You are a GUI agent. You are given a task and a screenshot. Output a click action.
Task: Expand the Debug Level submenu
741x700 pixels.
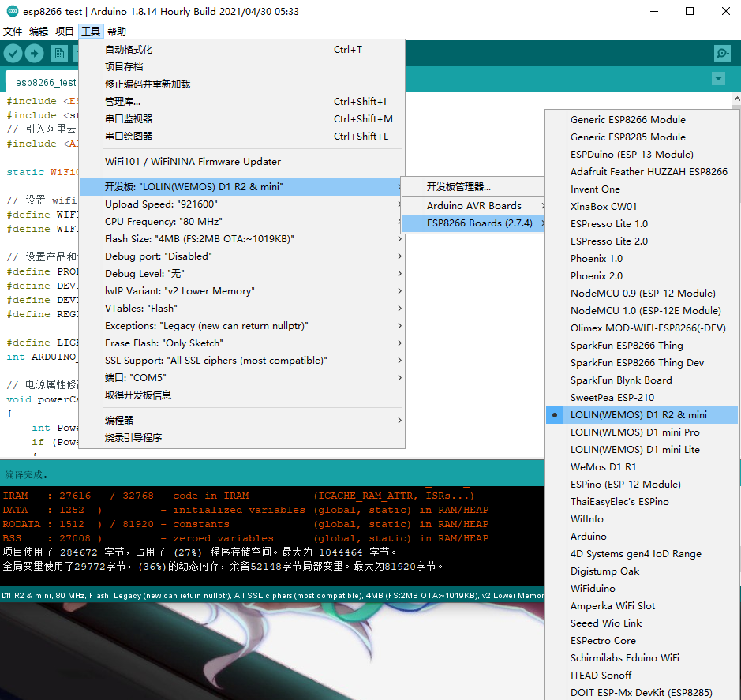point(241,274)
